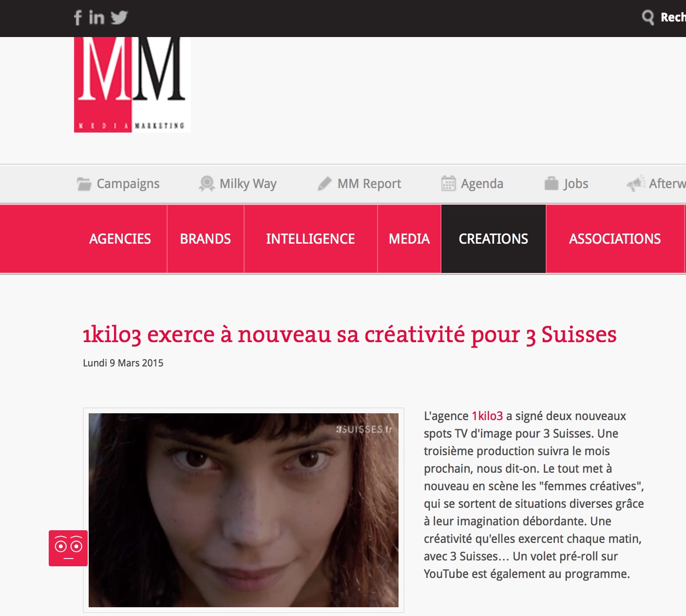Select the BRANDS menu item
The height and width of the screenshot is (616, 686).
(206, 239)
